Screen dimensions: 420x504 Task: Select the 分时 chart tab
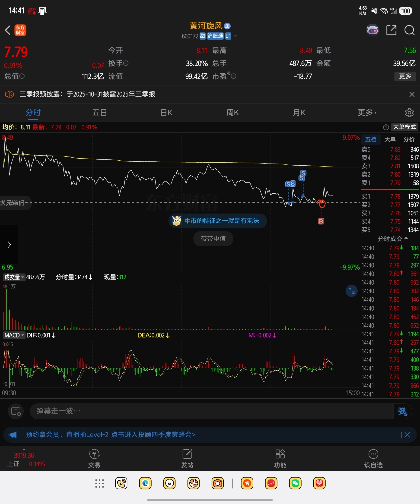[x=33, y=113]
